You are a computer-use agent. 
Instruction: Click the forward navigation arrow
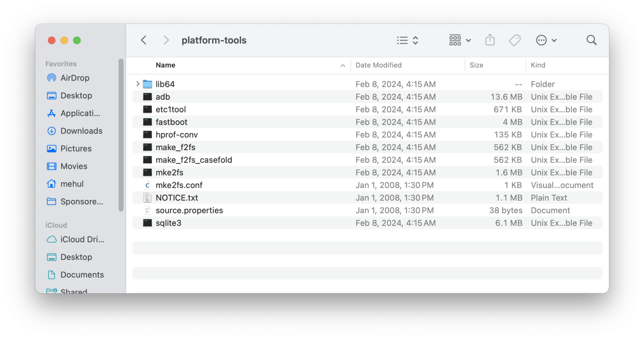[x=166, y=40]
